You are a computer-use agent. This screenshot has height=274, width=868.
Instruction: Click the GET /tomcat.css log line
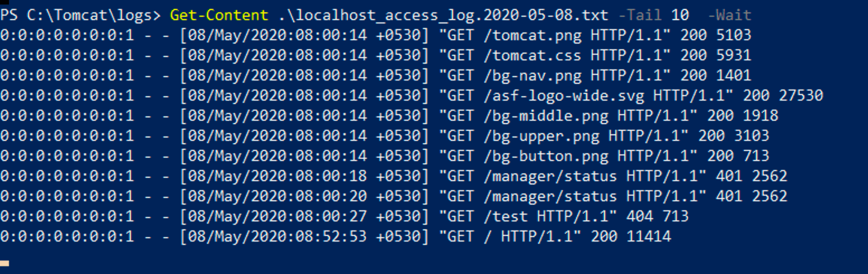(376, 55)
